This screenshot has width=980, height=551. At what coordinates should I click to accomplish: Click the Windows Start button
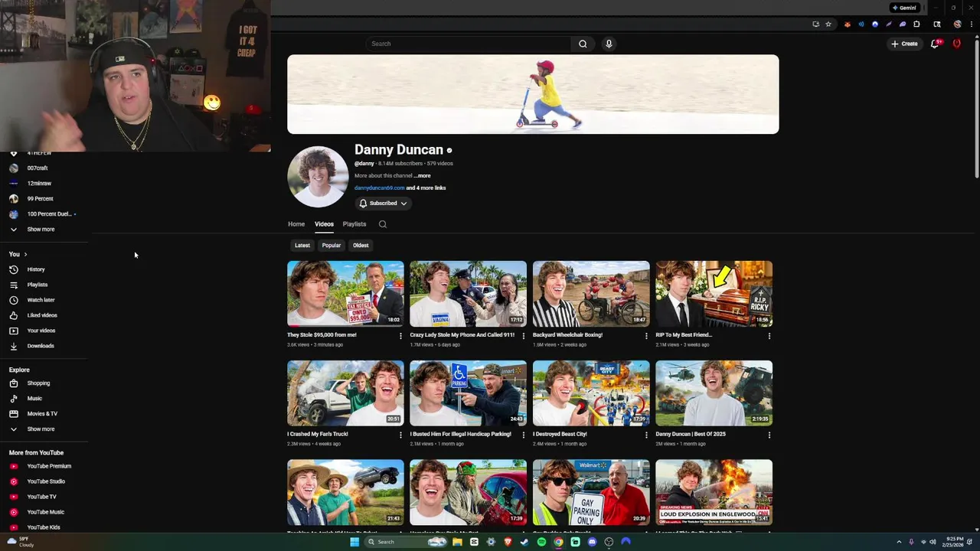click(x=354, y=542)
